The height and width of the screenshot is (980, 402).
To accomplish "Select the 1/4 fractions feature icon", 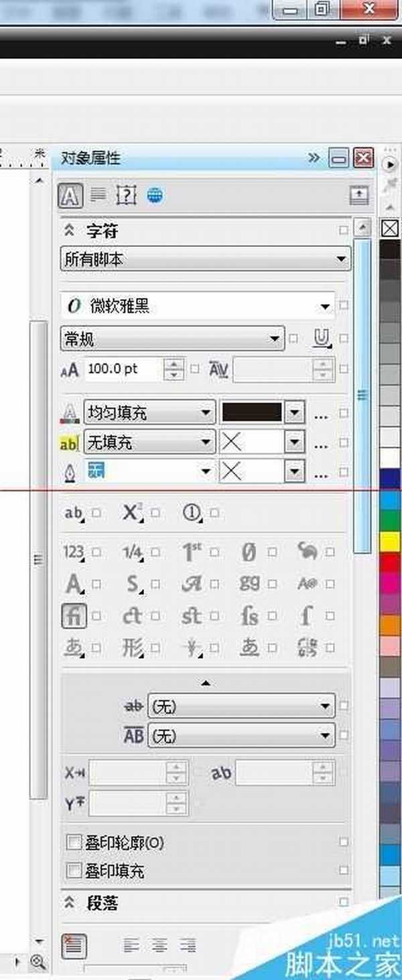I will click(x=131, y=551).
